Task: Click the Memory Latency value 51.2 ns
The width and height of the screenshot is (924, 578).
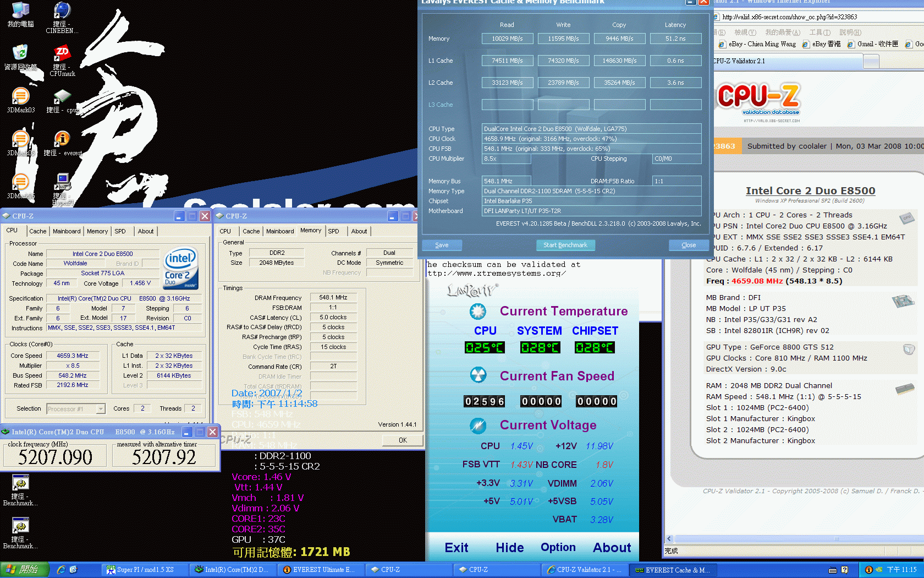Action: pos(675,39)
